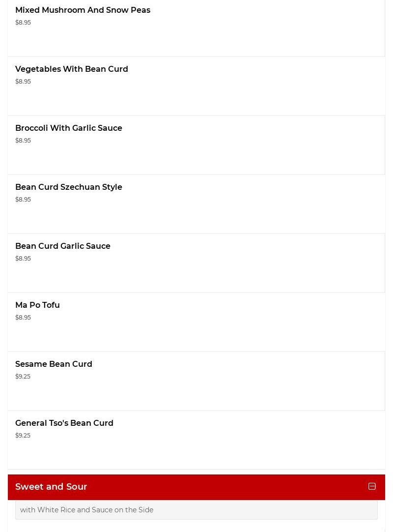Choose General Tso's Bean Curd dish
Image resolution: width=393 pixels, height=532 pixels.
pos(64,423)
